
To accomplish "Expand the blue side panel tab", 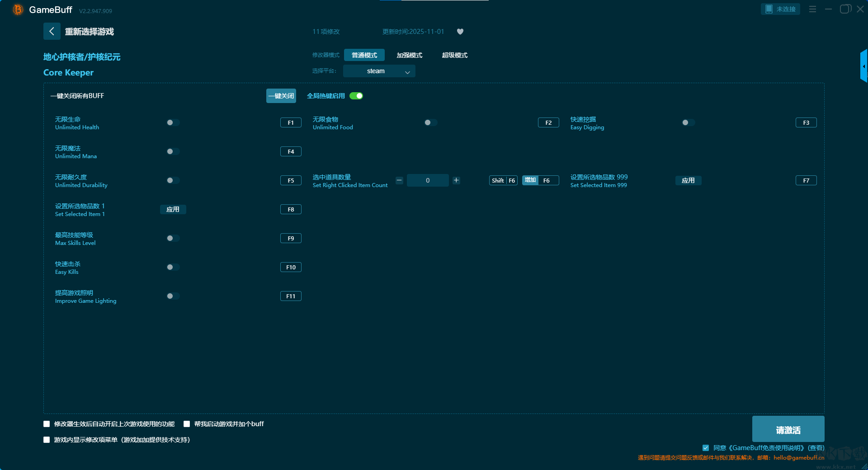I will pos(864,66).
